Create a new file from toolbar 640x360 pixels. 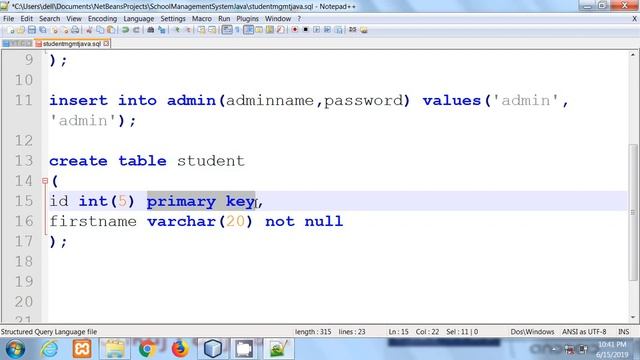11,30
